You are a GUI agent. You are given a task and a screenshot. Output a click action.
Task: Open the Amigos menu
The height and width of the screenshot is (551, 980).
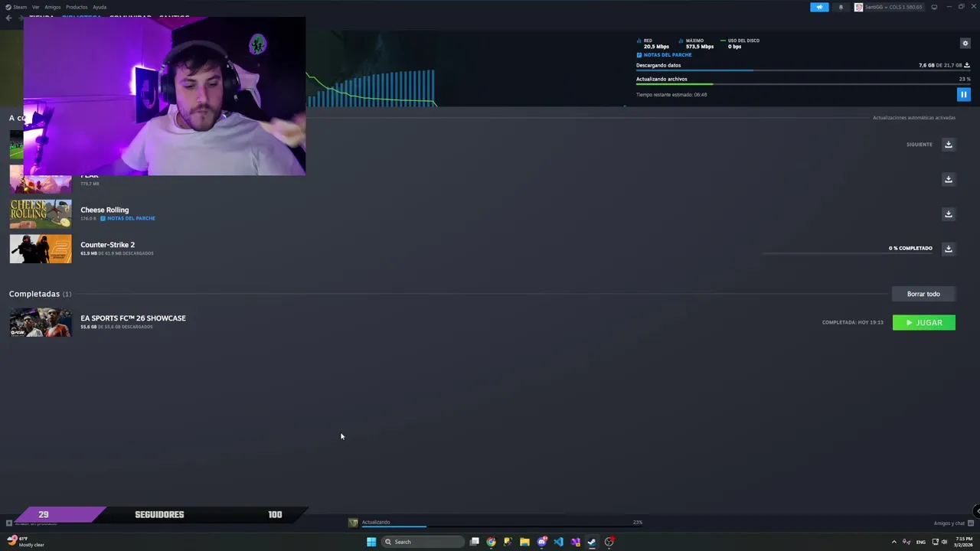coord(53,7)
